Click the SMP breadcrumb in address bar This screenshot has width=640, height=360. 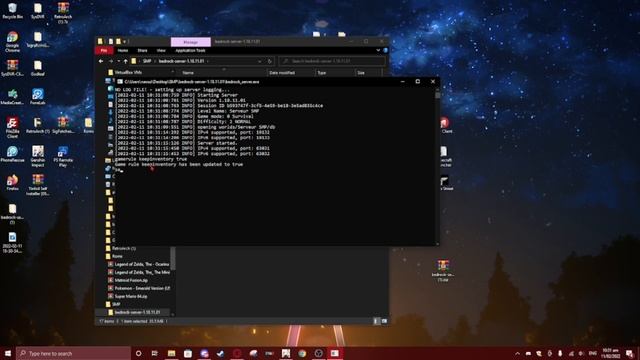147,61
